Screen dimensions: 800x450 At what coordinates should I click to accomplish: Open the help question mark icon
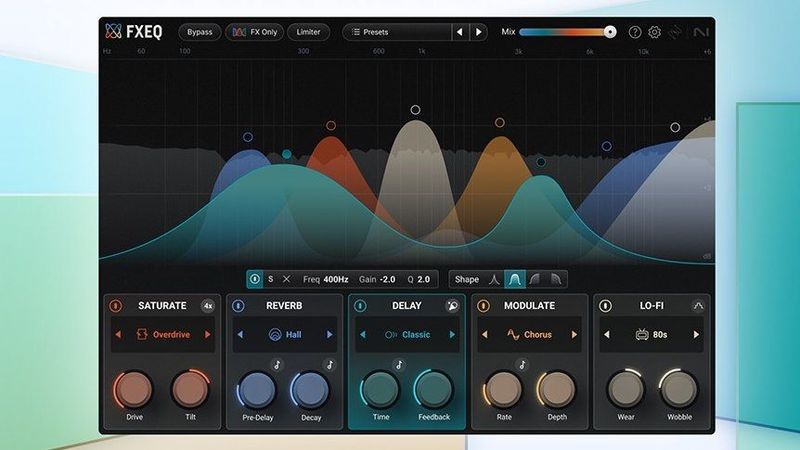(635, 32)
